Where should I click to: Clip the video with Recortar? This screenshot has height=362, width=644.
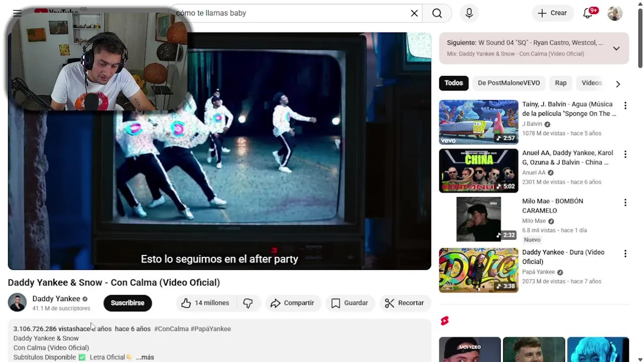[x=405, y=303]
